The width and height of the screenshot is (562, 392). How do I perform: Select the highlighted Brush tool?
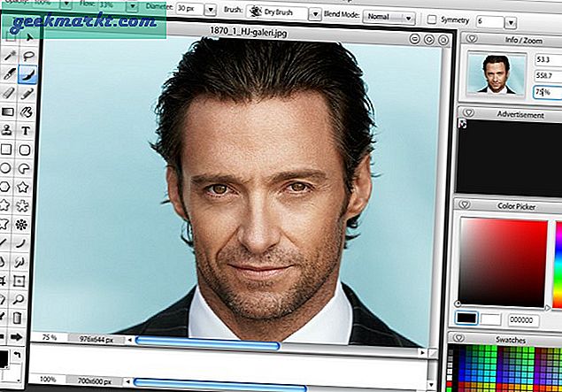point(27,74)
